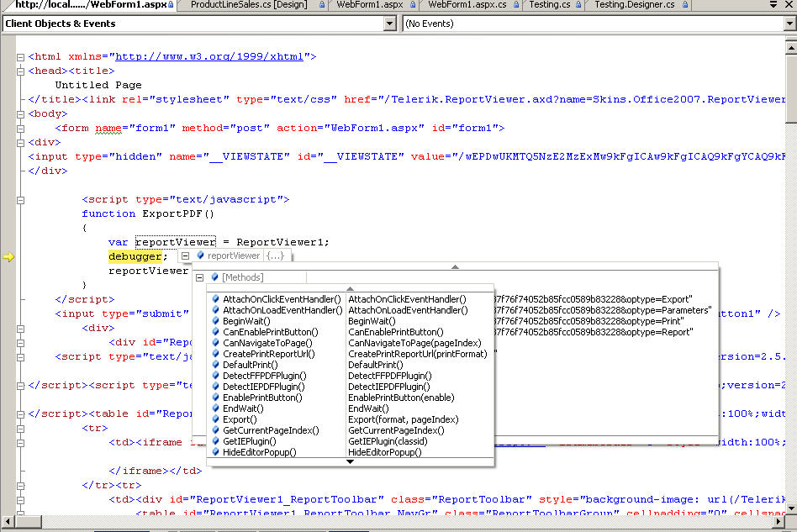Click the icon next to [Methods] node
This screenshot has height=532, width=797.
coord(214,277)
